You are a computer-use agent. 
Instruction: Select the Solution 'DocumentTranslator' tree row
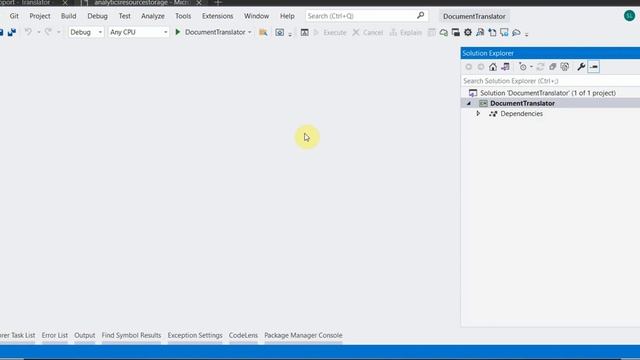550,93
